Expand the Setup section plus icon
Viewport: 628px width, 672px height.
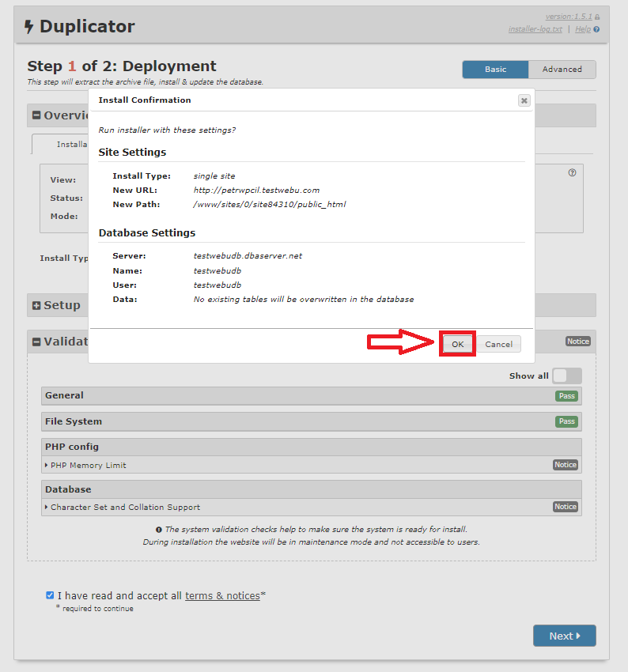36,305
